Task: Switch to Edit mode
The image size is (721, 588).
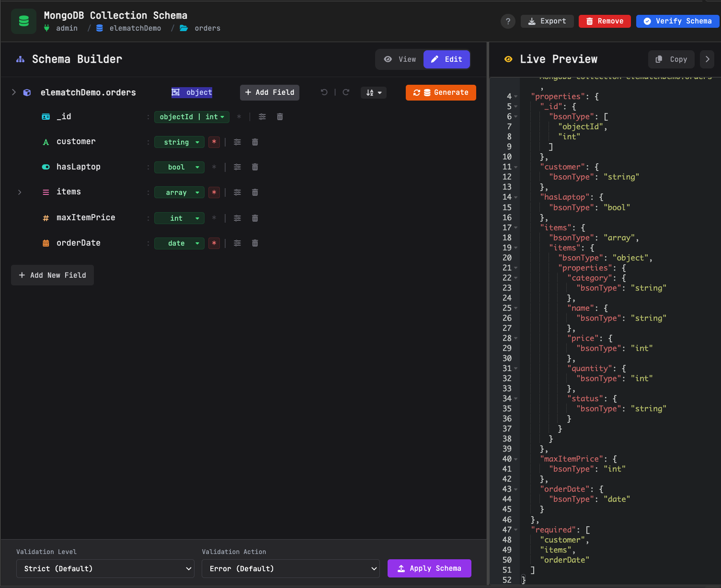Action: tap(446, 59)
